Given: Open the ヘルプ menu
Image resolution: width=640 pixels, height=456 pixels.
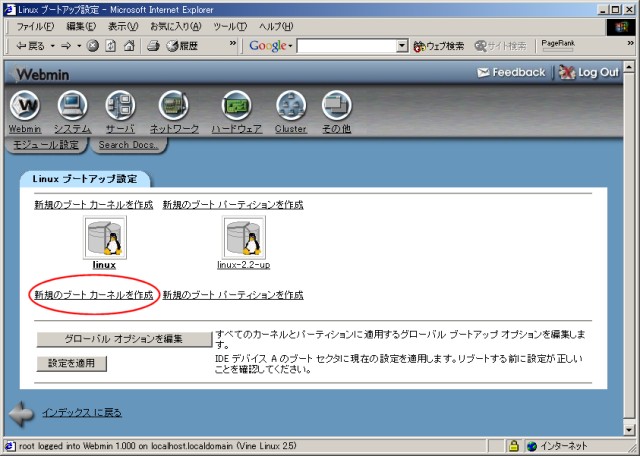Looking at the screenshot, I should coord(276,27).
